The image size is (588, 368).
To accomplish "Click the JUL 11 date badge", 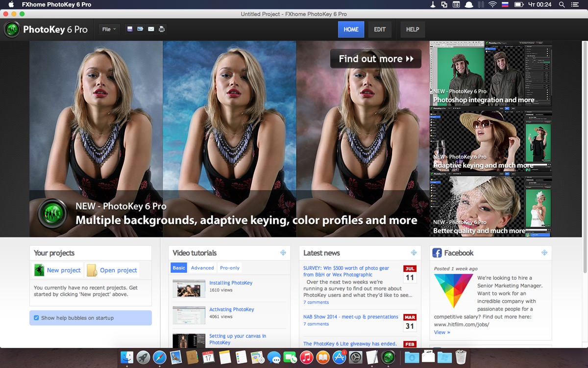I will tap(410, 274).
